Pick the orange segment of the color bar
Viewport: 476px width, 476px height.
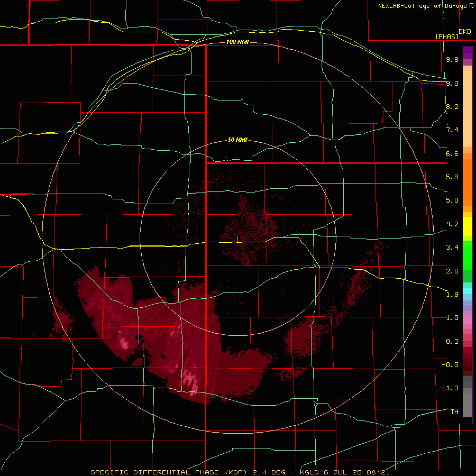[467, 182]
